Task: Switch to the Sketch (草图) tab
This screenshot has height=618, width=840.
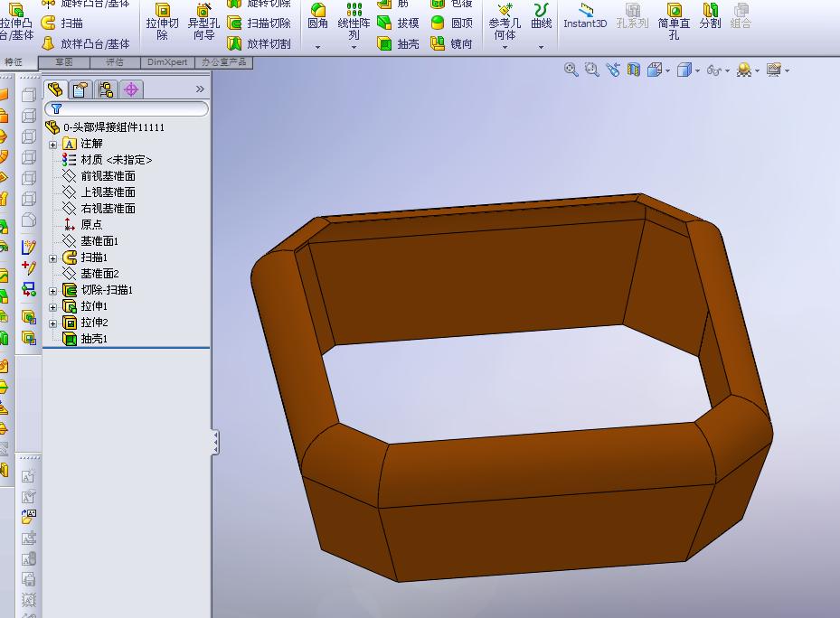Action: [x=64, y=62]
